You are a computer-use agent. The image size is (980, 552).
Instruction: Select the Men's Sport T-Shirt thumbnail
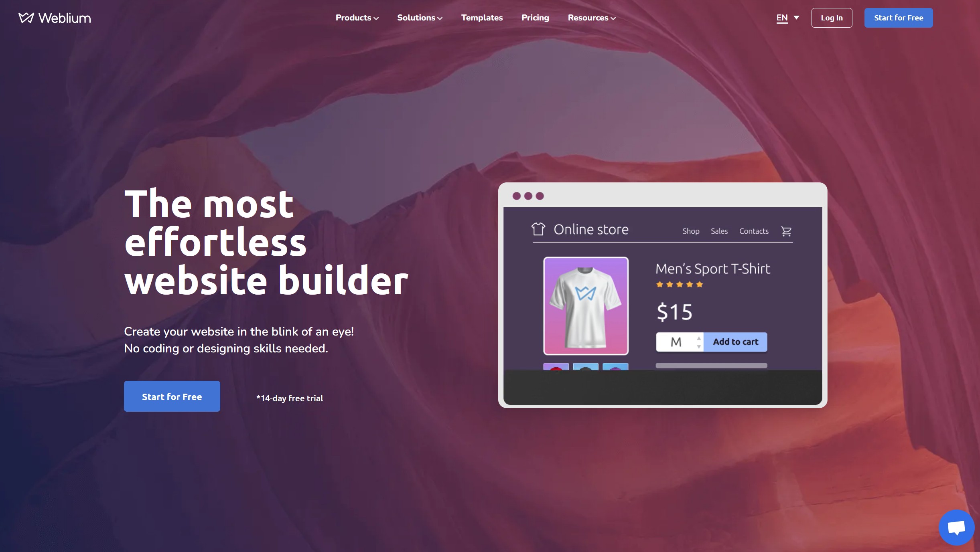point(586,305)
